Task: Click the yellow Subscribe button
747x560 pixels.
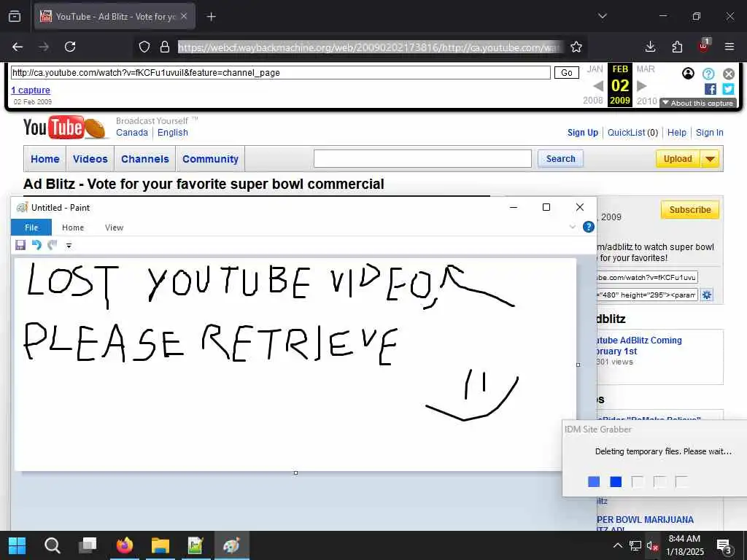Action: pos(690,210)
